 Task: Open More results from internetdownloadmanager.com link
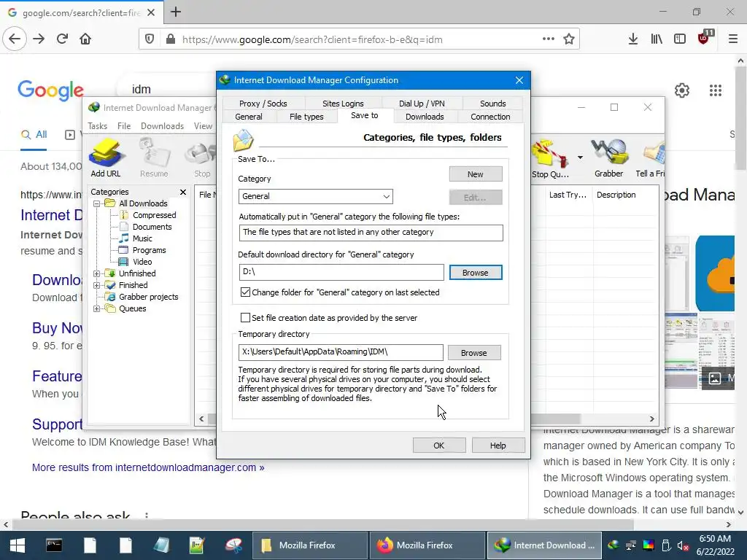[148, 467]
